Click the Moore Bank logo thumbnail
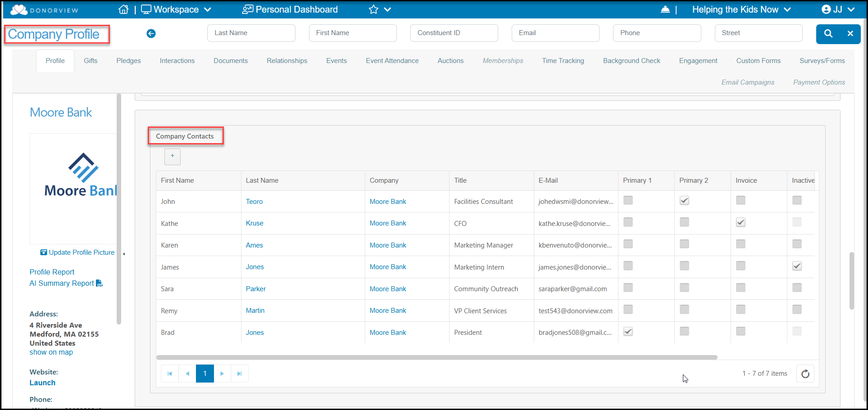The width and height of the screenshot is (868, 410). tap(73, 189)
